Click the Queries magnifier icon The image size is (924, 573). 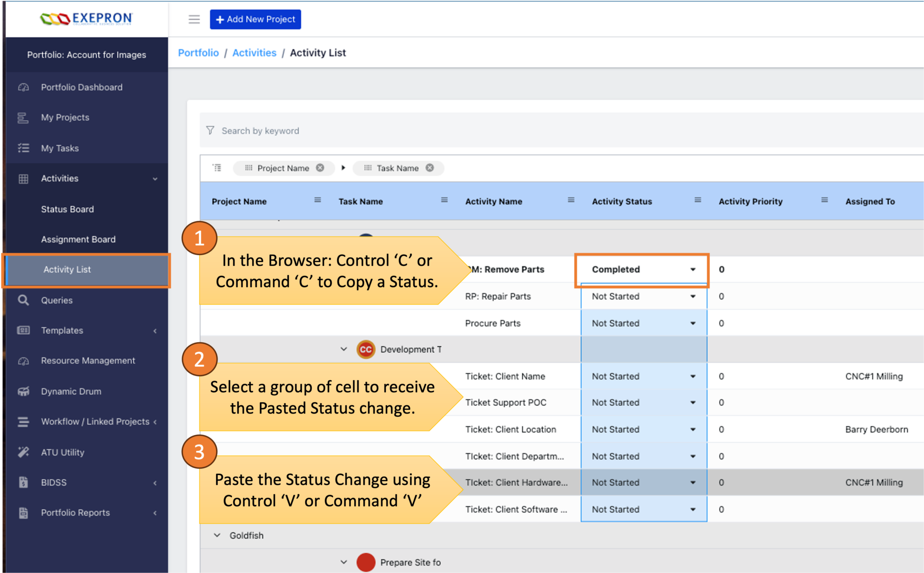[x=23, y=300]
